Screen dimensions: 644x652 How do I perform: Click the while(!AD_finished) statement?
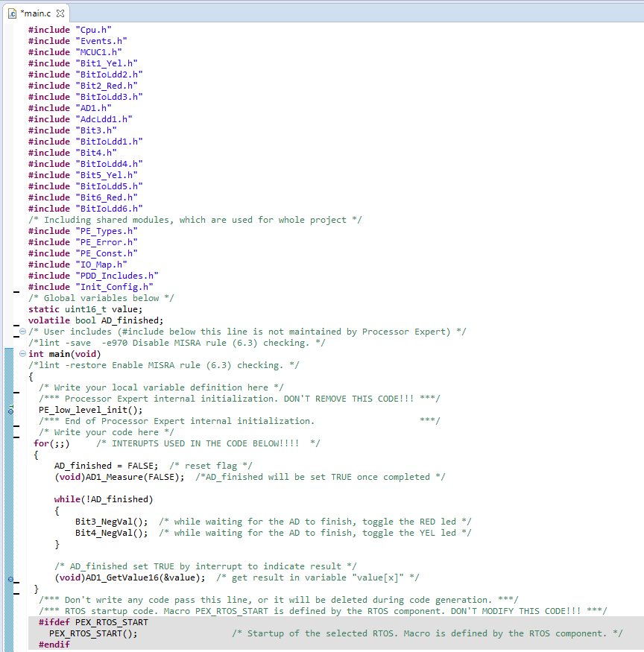point(104,499)
